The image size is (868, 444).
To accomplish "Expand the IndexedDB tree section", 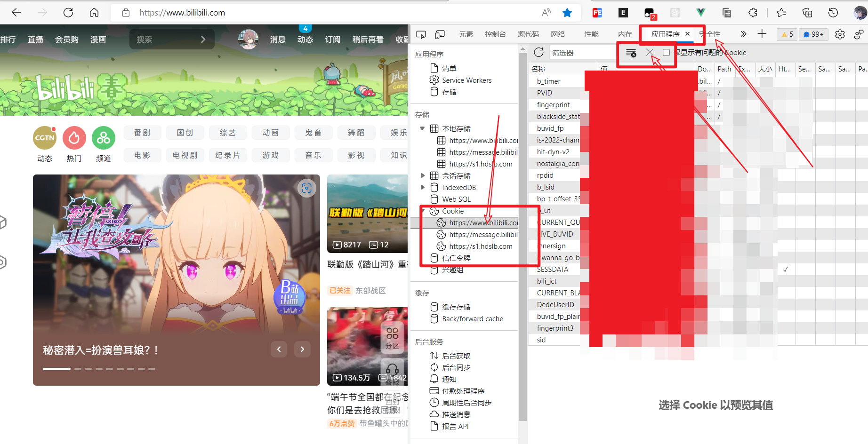I will (x=423, y=187).
